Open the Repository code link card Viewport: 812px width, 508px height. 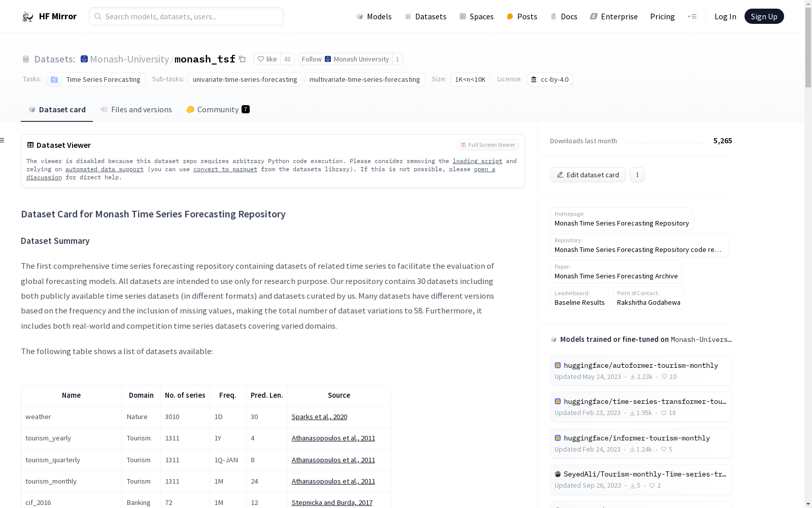coord(639,245)
